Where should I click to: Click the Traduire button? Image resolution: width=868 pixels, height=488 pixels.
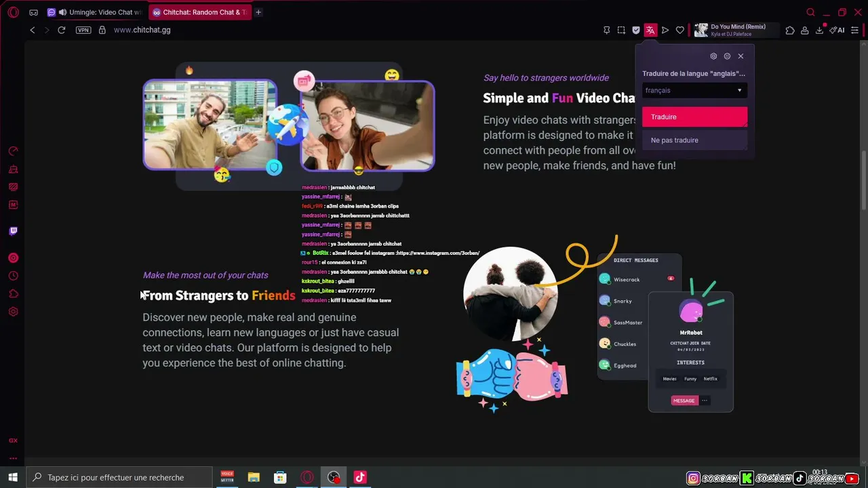click(x=694, y=117)
